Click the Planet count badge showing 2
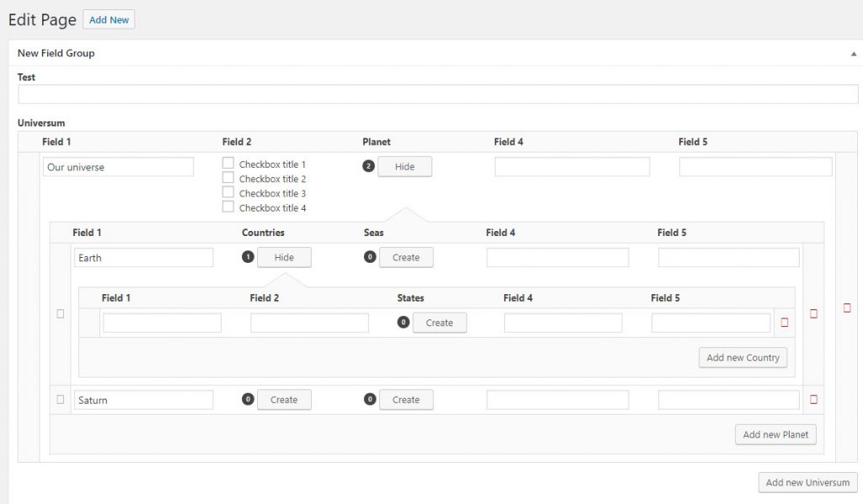863x504 pixels. [369, 166]
